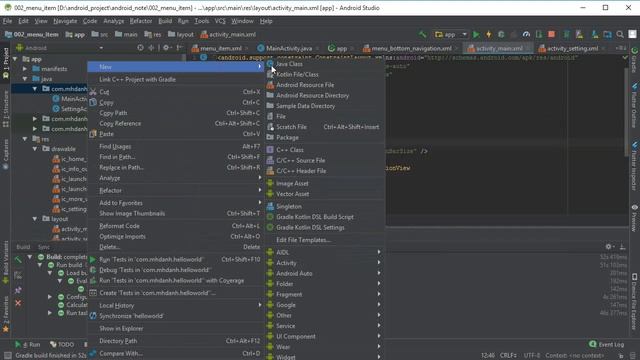
Task: Expand the manifests folder node
Action: pyautogui.click(x=25, y=69)
